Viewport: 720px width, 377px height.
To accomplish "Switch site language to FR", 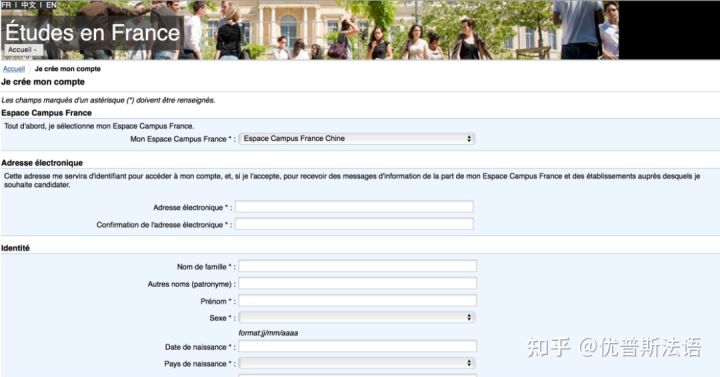I will [x=6, y=5].
